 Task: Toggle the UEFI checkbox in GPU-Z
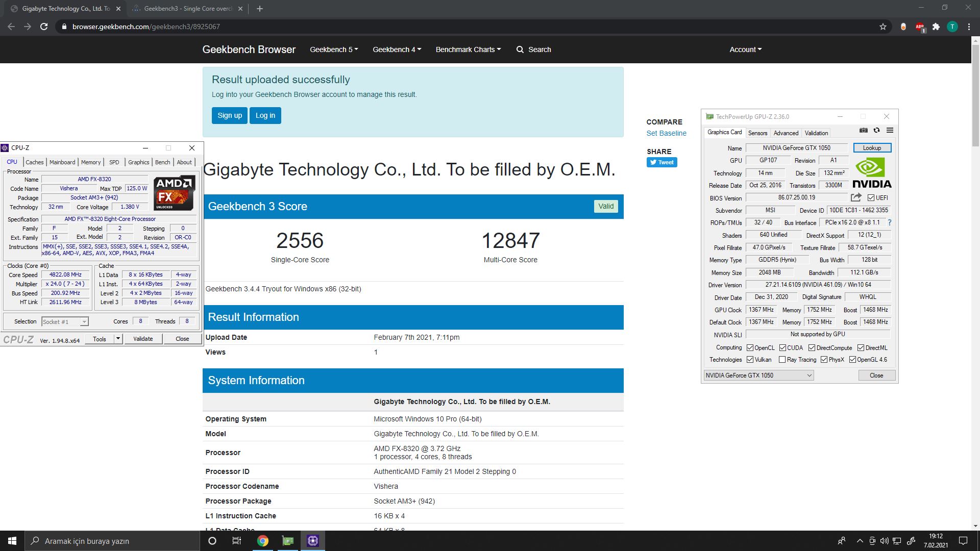pyautogui.click(x=871, y=198)
